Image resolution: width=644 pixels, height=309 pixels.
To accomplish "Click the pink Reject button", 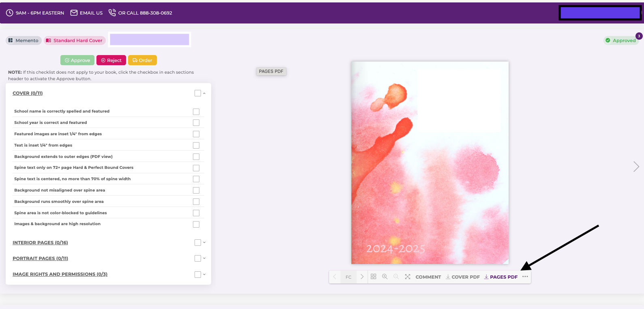I will [111, 60].
